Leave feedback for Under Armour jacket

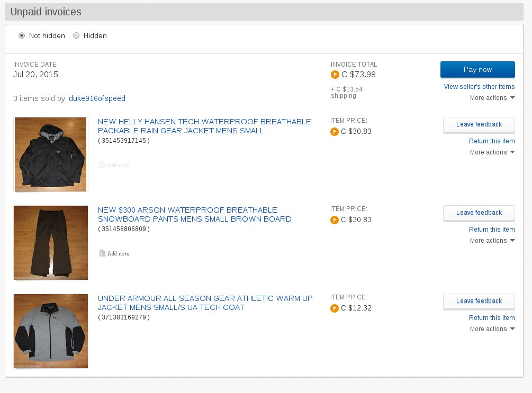click(x=479, y=301)
